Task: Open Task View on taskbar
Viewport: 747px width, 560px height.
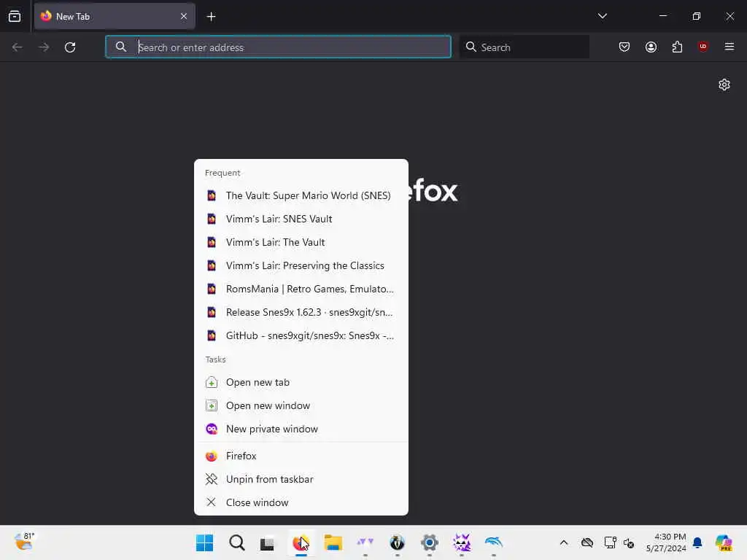Action: pyautogui.click(x=267, y=542)
